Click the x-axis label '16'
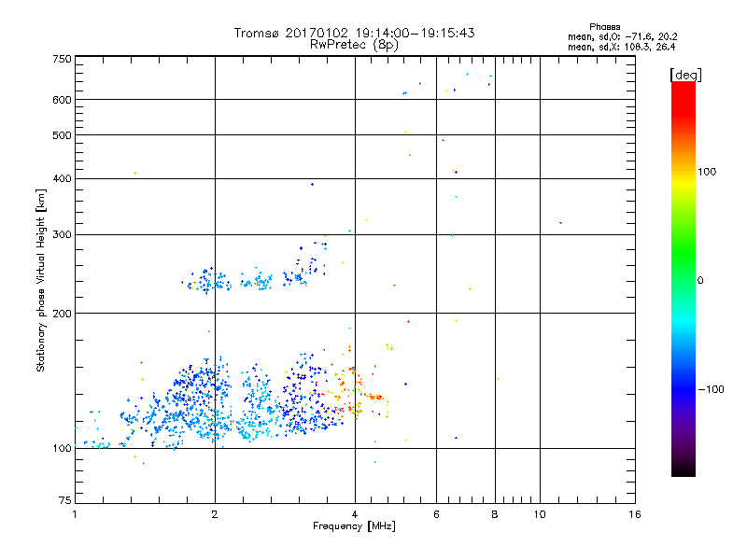The image size is (747, 560). point(635,514)
